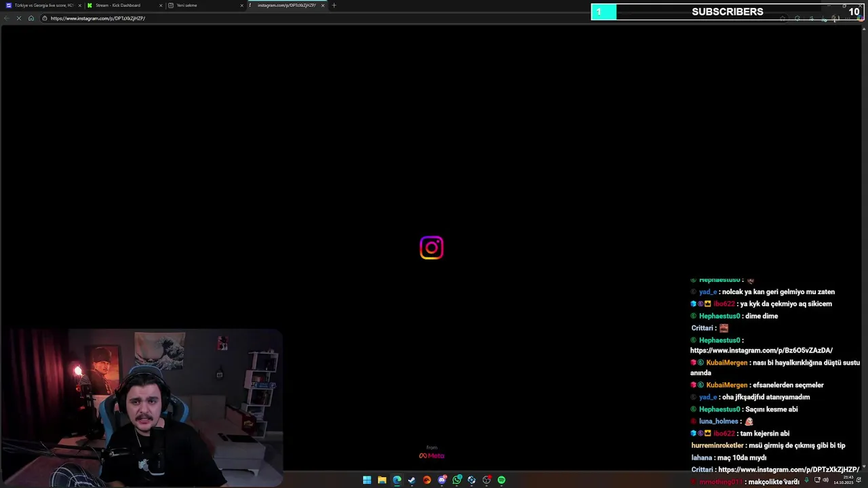The width and height of the screenshot is (868, 488).
Task: Open the taskbar clock showing 21:43
Action: click(x=844, y=480)
